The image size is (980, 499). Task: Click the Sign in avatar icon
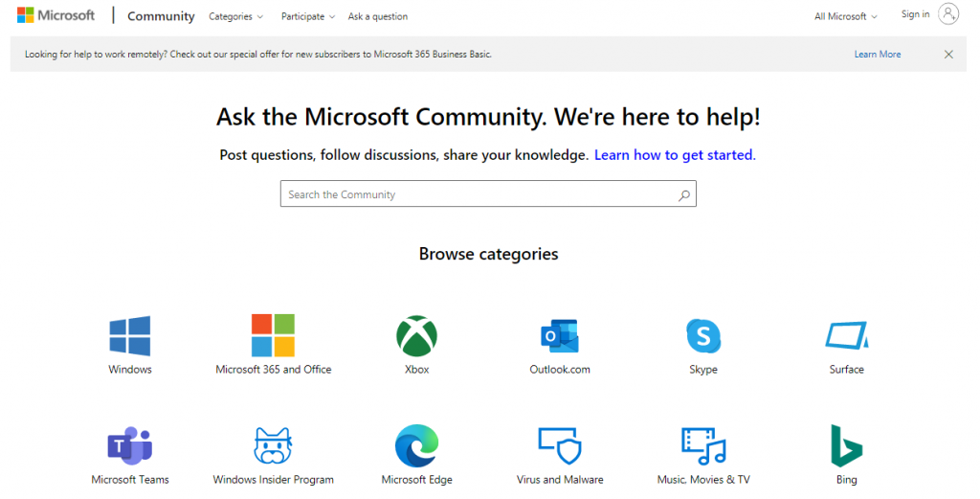click(948, 13)
